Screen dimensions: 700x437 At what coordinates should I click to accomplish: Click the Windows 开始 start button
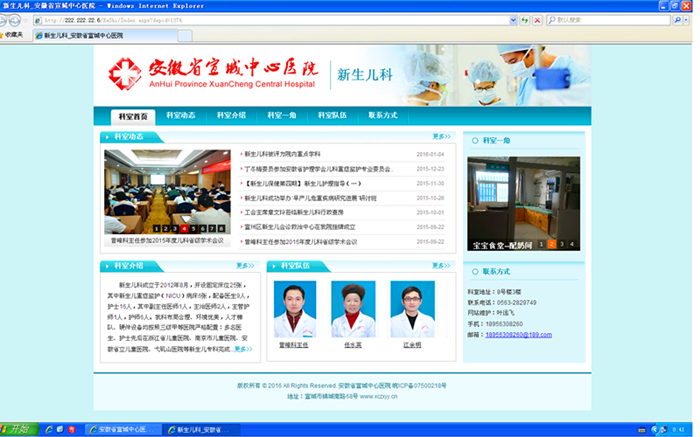pyautogui.click(x=17, y=429)
